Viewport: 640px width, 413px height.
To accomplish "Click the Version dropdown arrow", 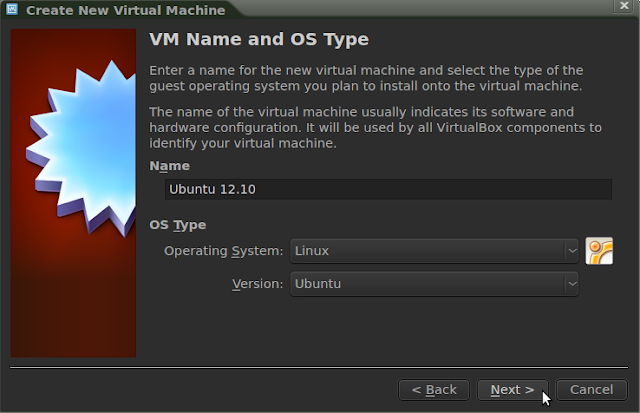I will coord(572,284).
